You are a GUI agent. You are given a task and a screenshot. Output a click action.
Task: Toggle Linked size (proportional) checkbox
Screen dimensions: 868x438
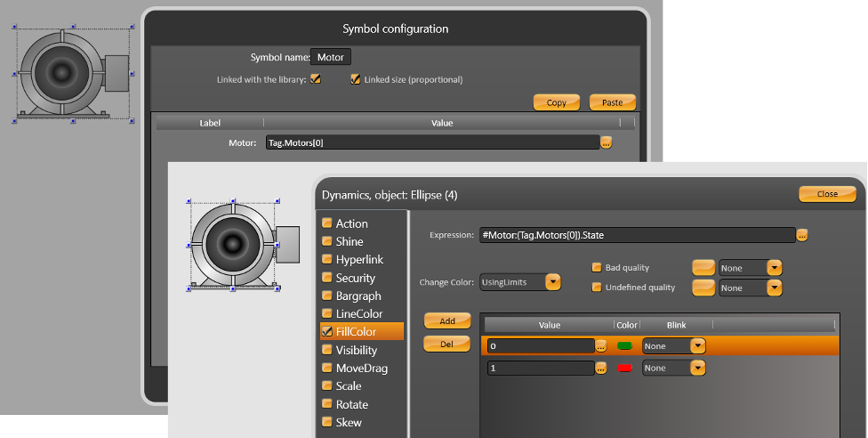click(x=356, y=79)
